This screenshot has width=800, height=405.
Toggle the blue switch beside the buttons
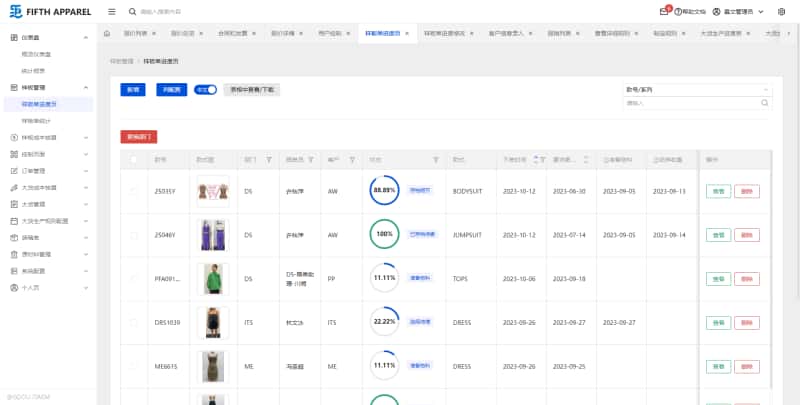point(205,89)
